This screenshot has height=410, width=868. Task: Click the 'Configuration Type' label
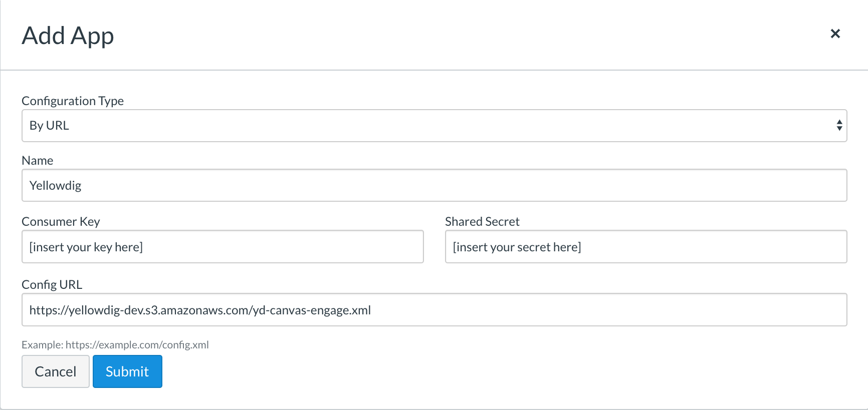(x=73, y=101)
